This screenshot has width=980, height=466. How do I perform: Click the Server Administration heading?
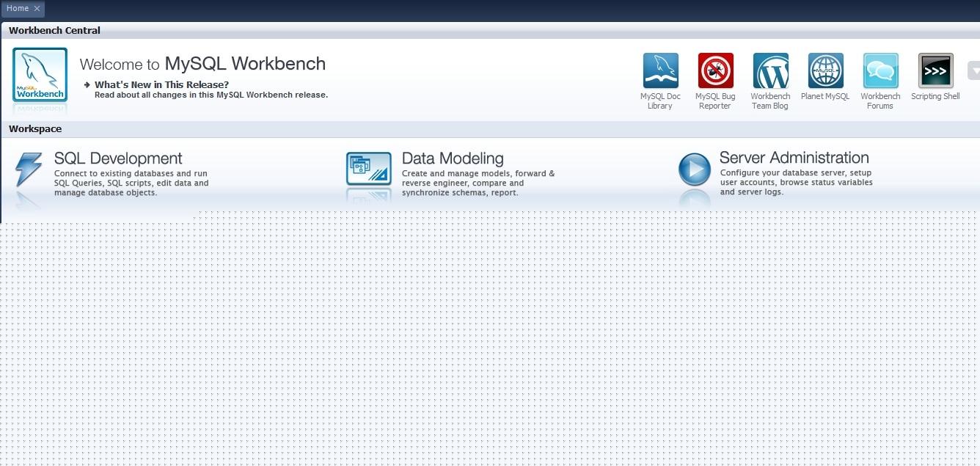point(794,158)
